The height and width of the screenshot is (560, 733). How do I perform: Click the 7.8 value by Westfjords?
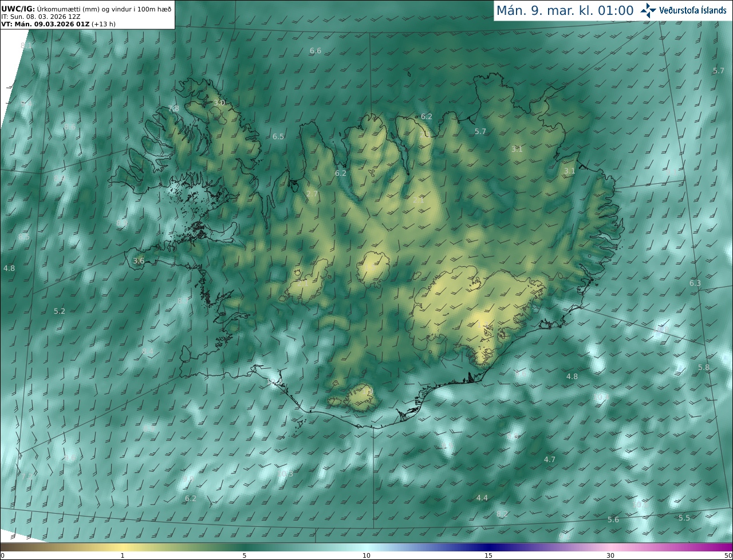pos(174,109)
